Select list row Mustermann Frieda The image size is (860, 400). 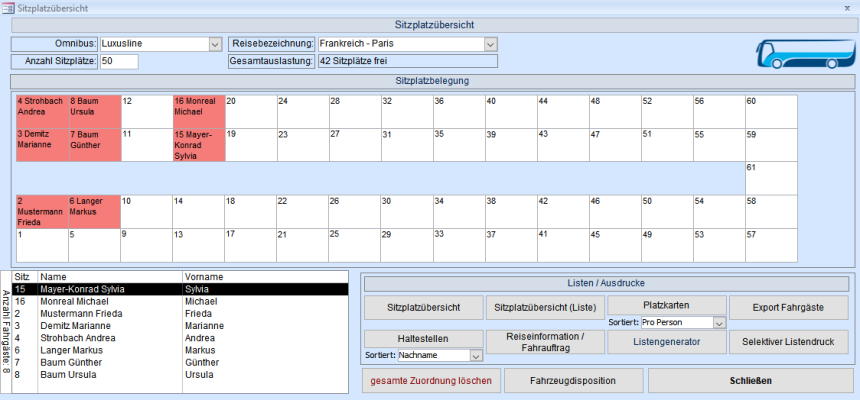pyautogui.click(x=180, y=314)
